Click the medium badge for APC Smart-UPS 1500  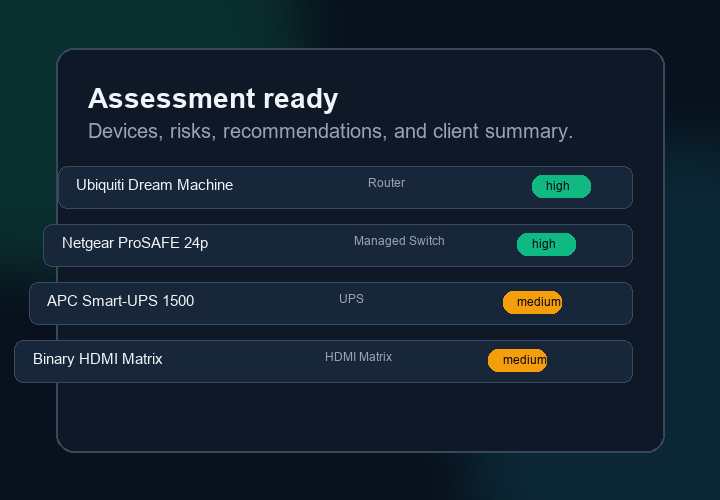(532, 303)
